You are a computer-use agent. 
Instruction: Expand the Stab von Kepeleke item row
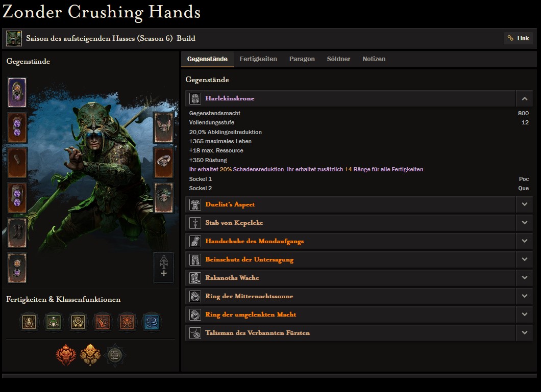(x=525, y=223)
